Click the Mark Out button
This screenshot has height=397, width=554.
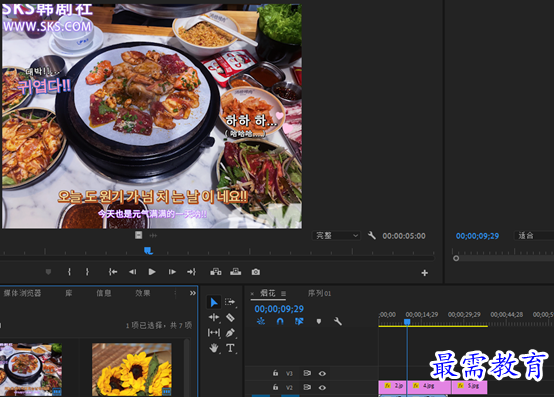87,272
